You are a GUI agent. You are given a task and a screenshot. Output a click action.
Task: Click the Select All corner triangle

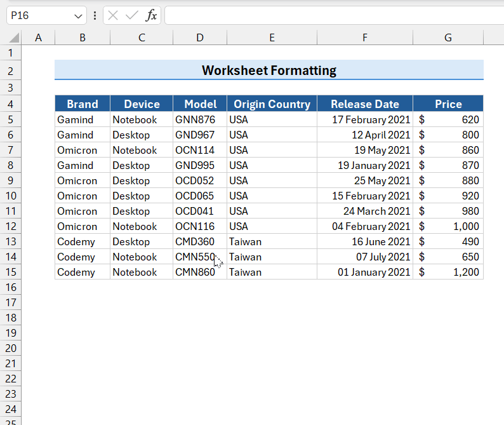coord(15,38)
